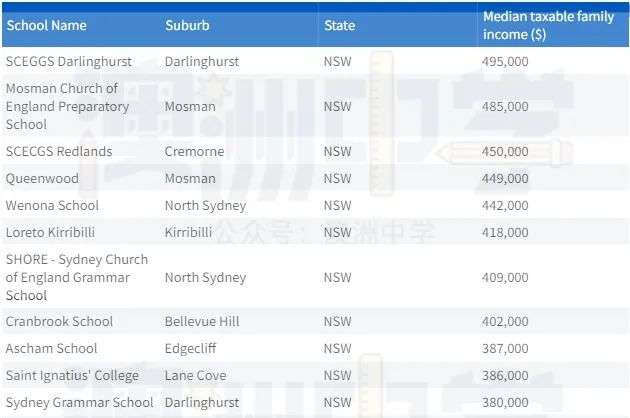
Task: Select the Cranbrook School name cell
Action: click(59, 321)
